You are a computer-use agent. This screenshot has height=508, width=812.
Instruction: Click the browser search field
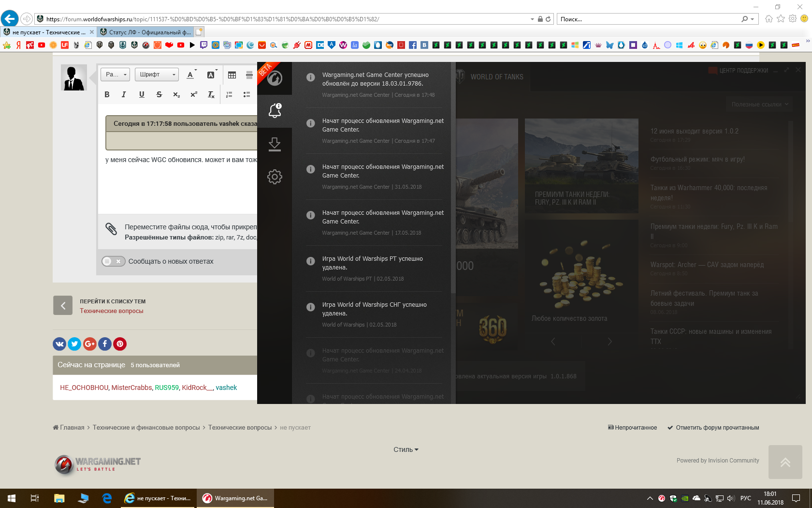(x=650, y=19)
